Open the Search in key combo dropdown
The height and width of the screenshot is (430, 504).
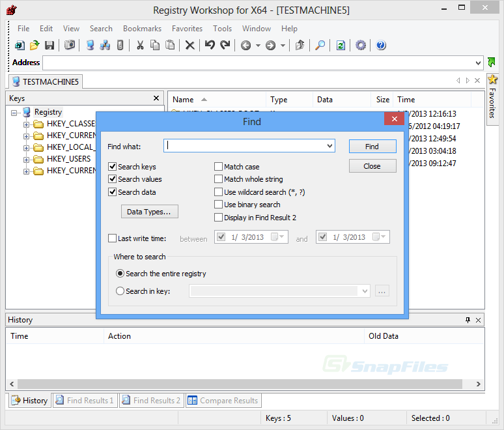tap(365, 291)
